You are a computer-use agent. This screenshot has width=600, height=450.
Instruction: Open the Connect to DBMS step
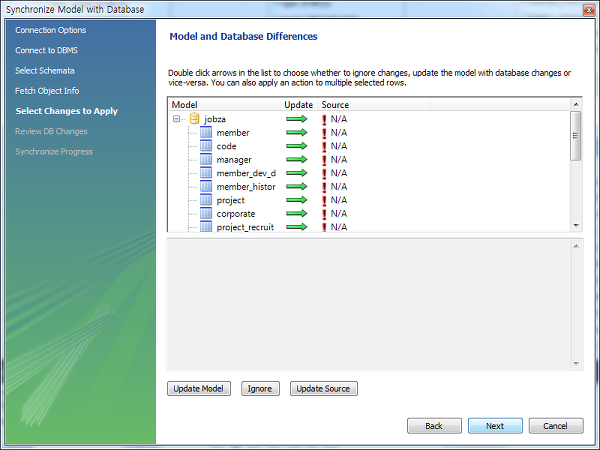[46, 51]
